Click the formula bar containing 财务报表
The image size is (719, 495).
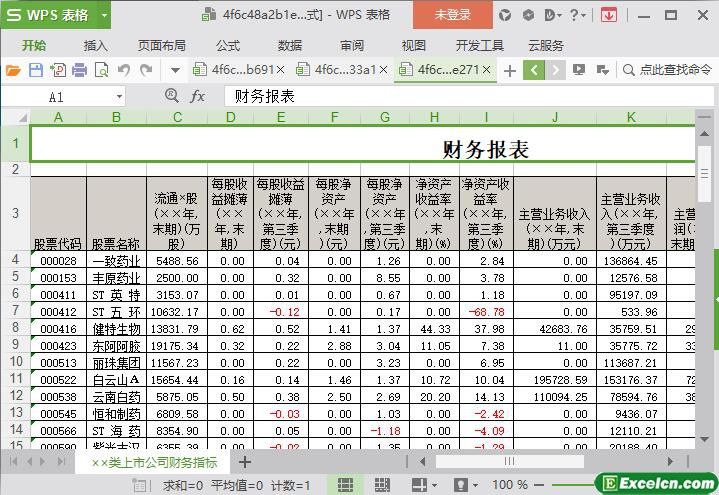[468, 96]
